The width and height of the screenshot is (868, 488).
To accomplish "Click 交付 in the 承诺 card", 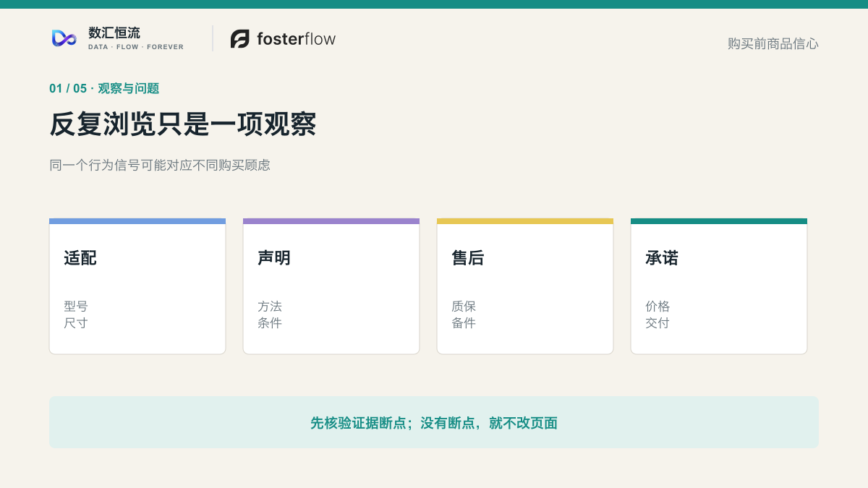I will pos(658,323).
